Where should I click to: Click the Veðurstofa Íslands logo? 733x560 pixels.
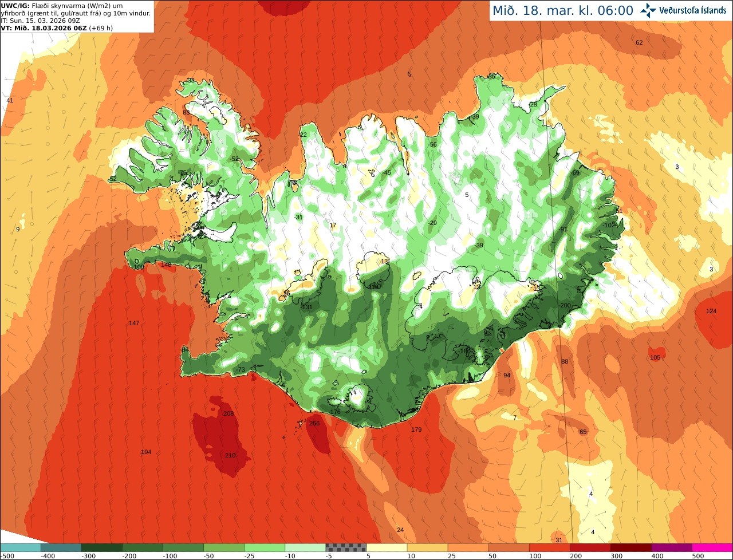(683, 10)
